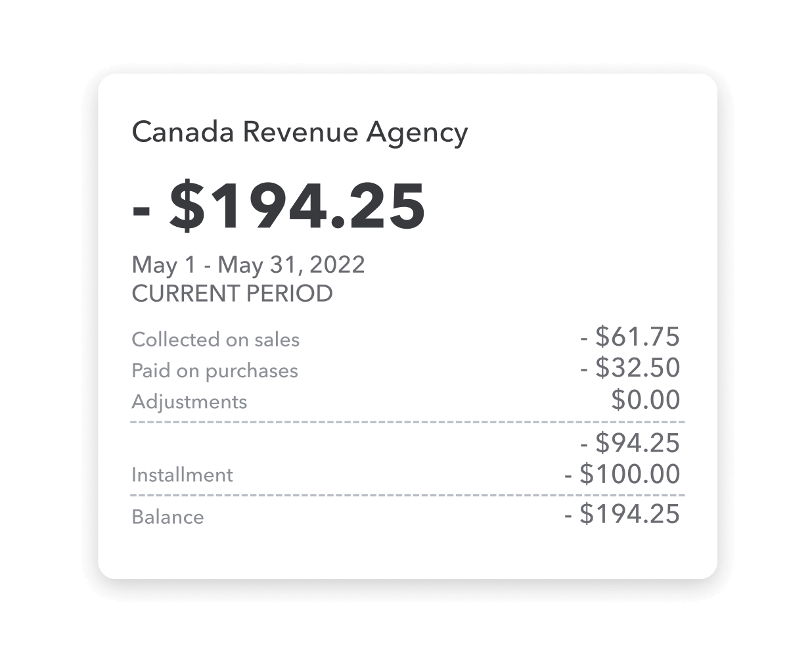Click the $0.00 adjustments amount
Screen dimensions: 812x652
tap(645, 400)
